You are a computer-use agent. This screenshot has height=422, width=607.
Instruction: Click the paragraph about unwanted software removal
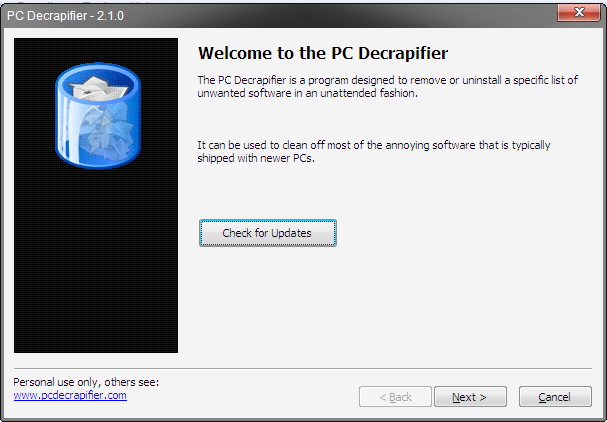[388, 87]
